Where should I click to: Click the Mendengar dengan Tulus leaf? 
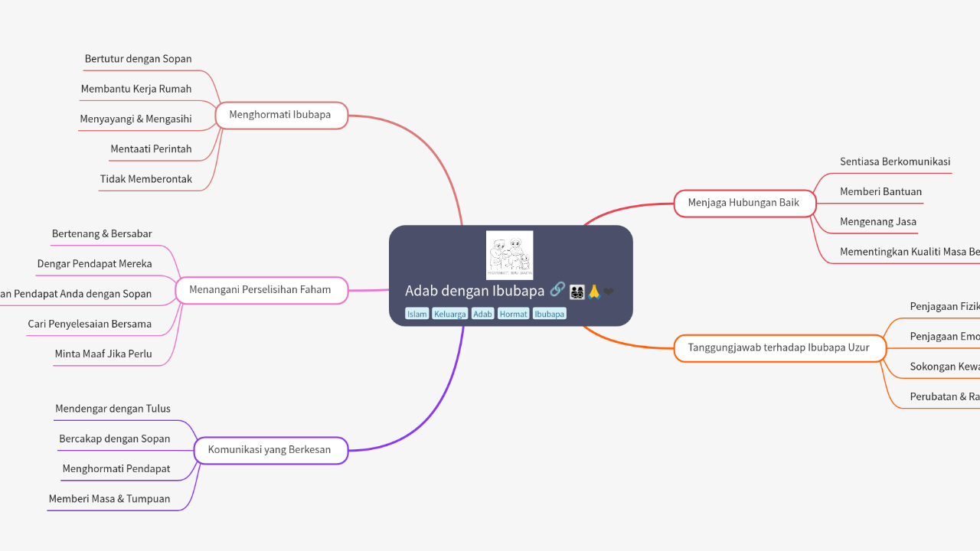(x=113, y=409)
